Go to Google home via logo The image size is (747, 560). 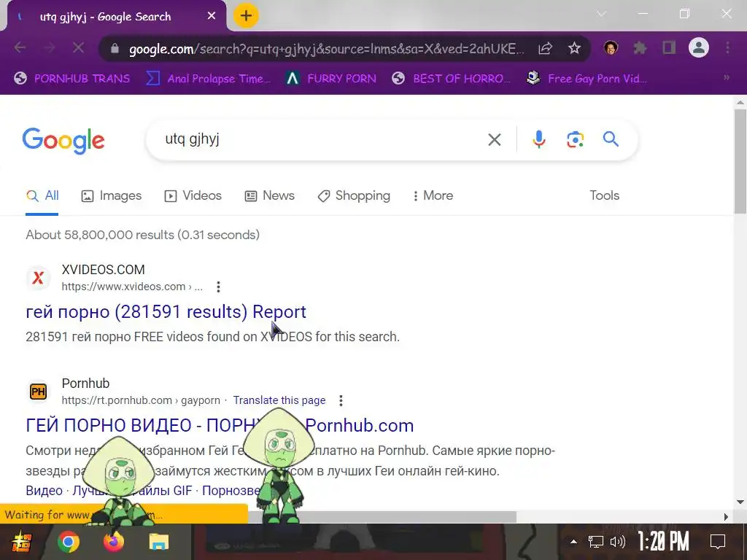[x=63, y=141]
